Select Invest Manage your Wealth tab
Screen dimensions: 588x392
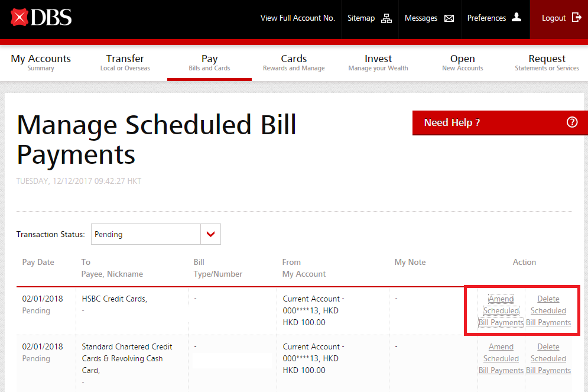point(378,62)
